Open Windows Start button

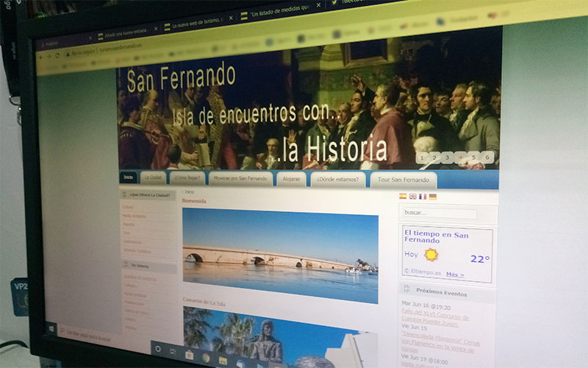(51, 328)
